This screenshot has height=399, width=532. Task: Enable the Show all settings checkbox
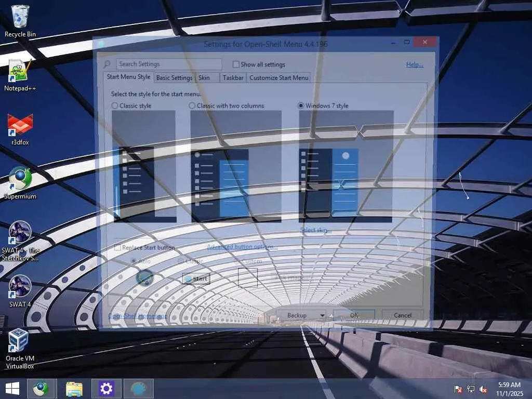[236, 64]
